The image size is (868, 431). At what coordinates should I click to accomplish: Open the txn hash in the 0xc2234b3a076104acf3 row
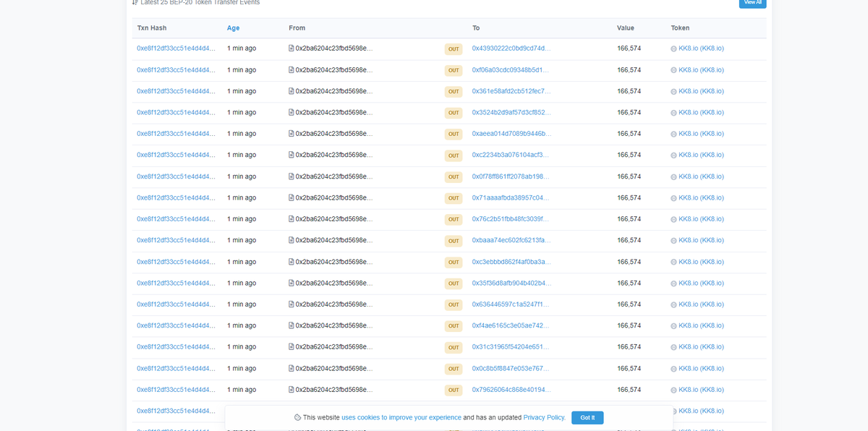tap(176, 155)
